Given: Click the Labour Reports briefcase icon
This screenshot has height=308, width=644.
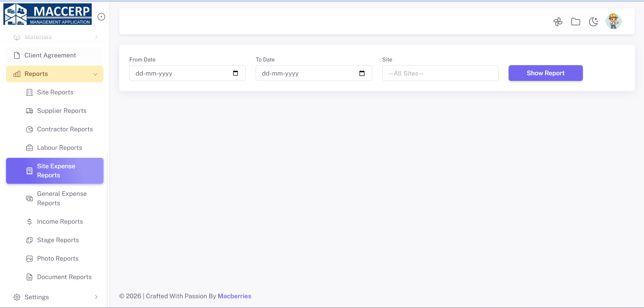Looking at the screenshot, I should click(30, 148).
